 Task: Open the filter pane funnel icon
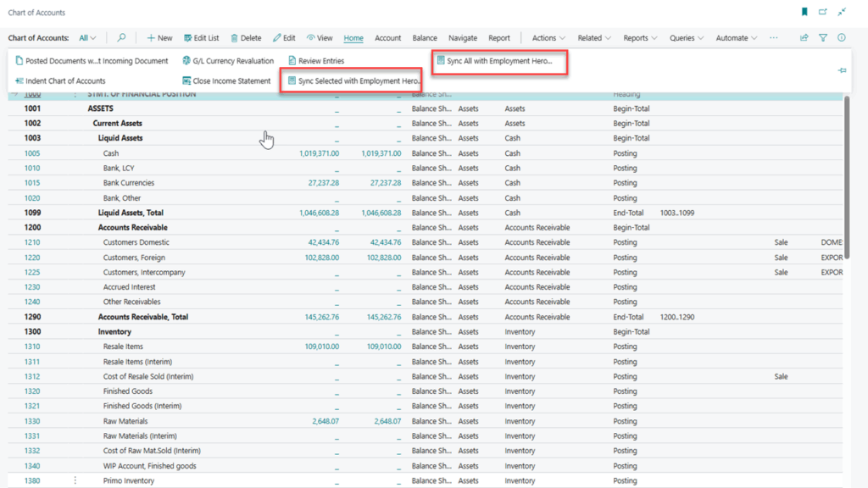(x=823, y=37)
